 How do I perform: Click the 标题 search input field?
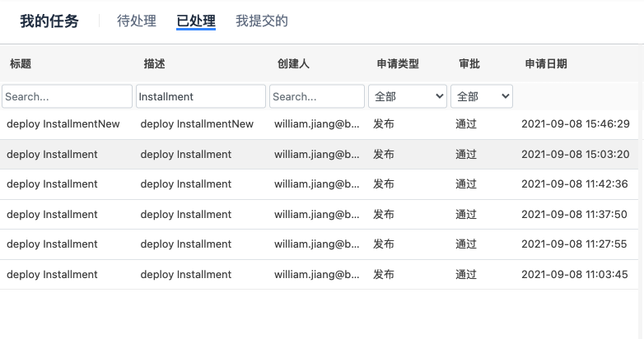point(67,96)
